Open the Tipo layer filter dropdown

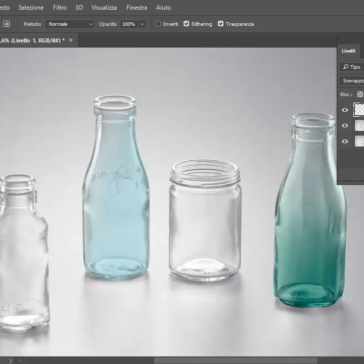pyautogui.click(x=352, y=67)
